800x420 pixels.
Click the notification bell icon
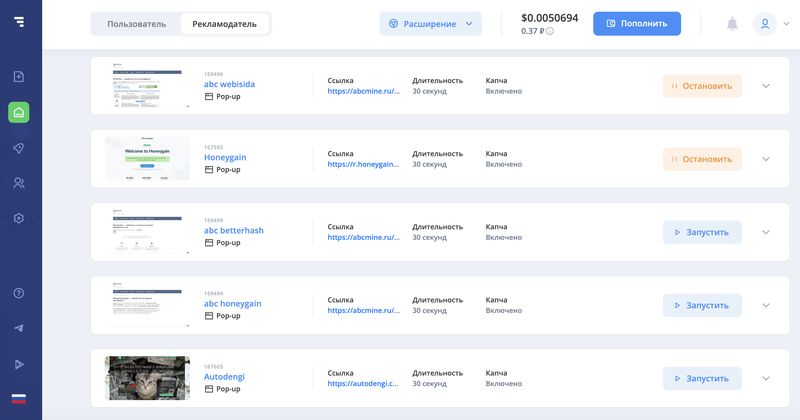tap(732, 24)
